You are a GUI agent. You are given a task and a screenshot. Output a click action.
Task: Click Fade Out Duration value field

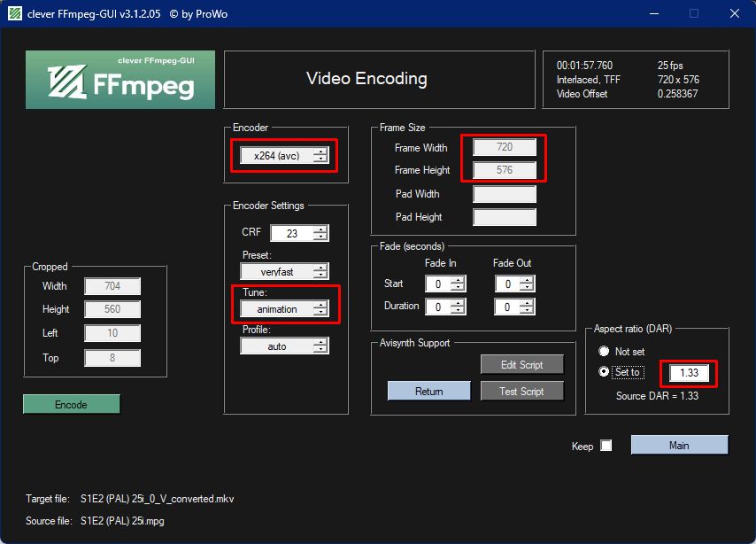coord(507,307)
